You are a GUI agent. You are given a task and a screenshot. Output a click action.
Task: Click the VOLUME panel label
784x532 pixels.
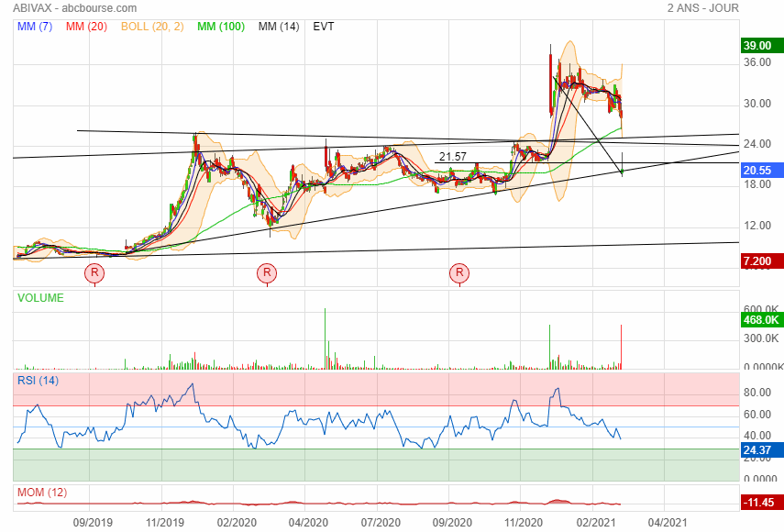[40, 298]
